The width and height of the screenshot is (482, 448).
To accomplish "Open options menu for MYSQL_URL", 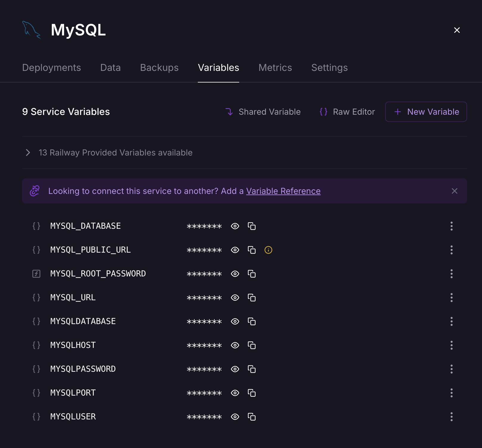I will 452,298.
